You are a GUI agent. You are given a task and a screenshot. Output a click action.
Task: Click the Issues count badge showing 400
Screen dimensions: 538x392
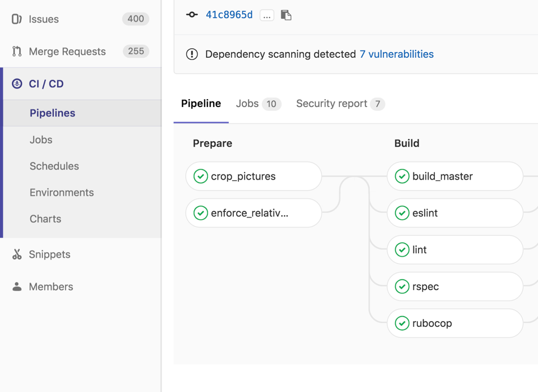(x=135, y=19)
